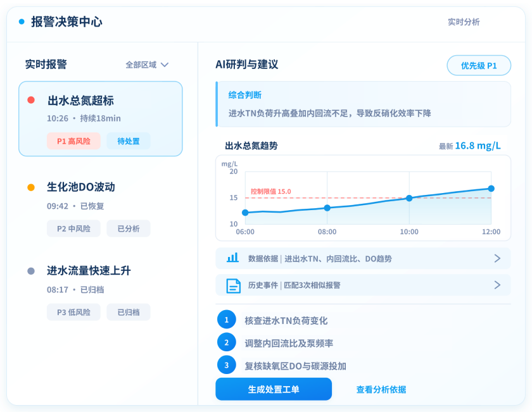This screenshot has width=532, height=412.
Task: Click 实时分析 in the header
Action: coord(464,22)
